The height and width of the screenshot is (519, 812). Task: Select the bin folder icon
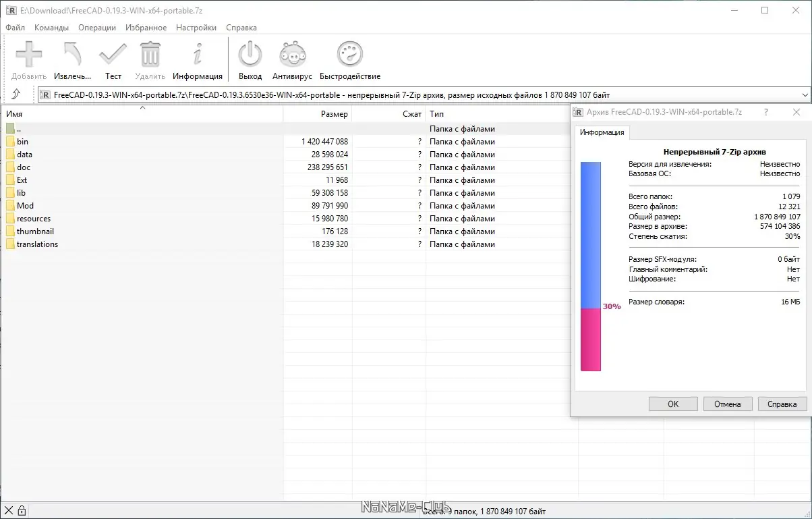(10, 142)
